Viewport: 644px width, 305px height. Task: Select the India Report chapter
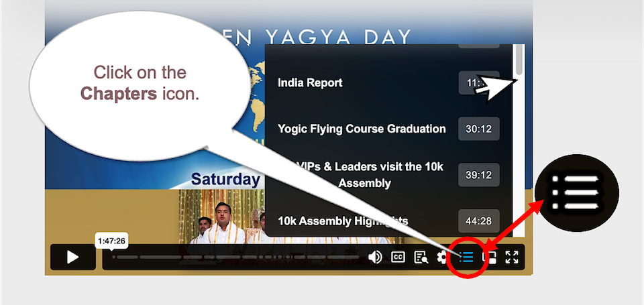click(310, 82)
